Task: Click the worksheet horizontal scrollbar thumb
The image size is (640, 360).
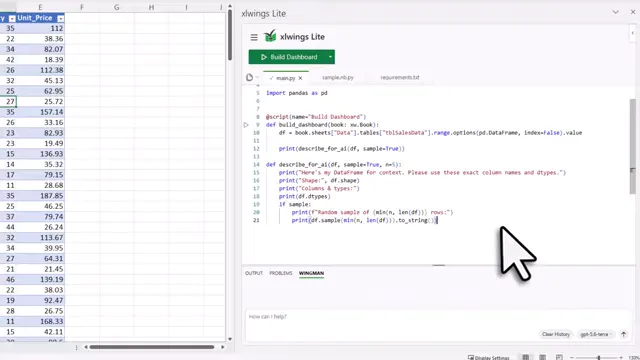Action: pos(152,347)
